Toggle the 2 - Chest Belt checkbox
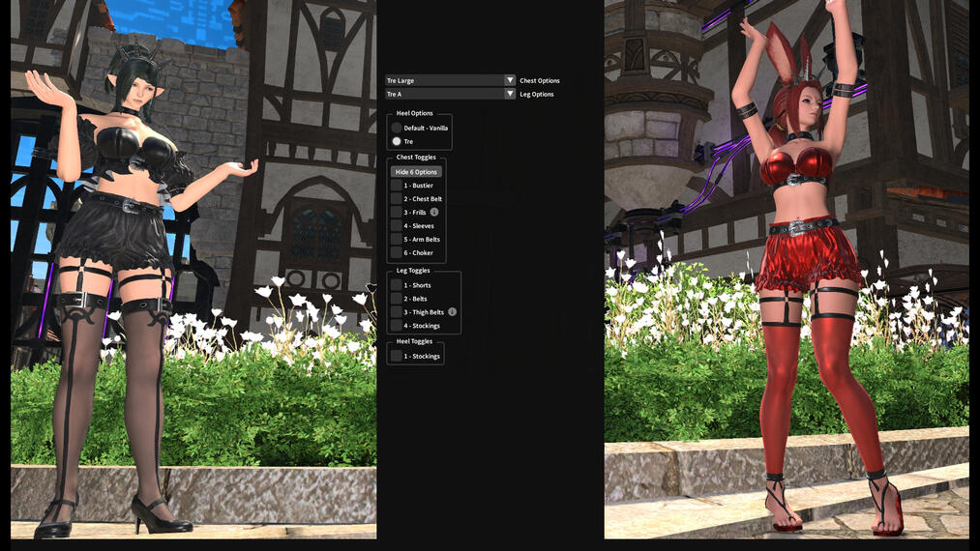The width and height of the screenshot is (980, 551). click(396, 198)
